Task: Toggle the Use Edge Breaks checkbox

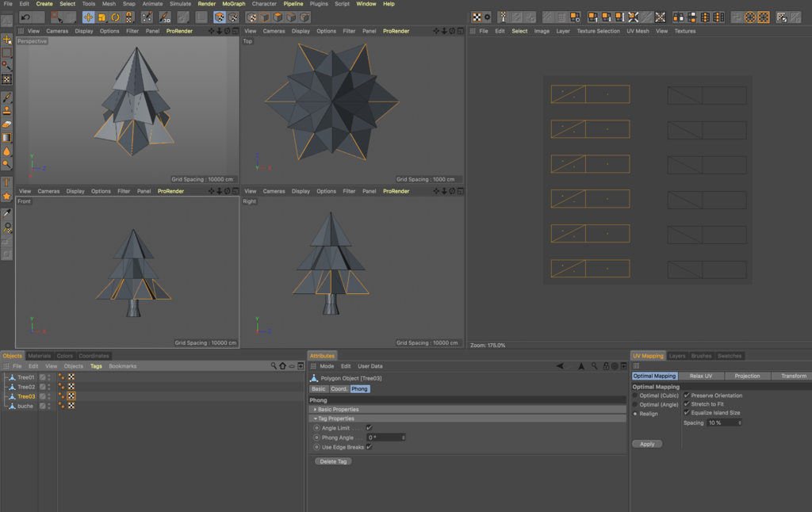Action: coord(369,447)
